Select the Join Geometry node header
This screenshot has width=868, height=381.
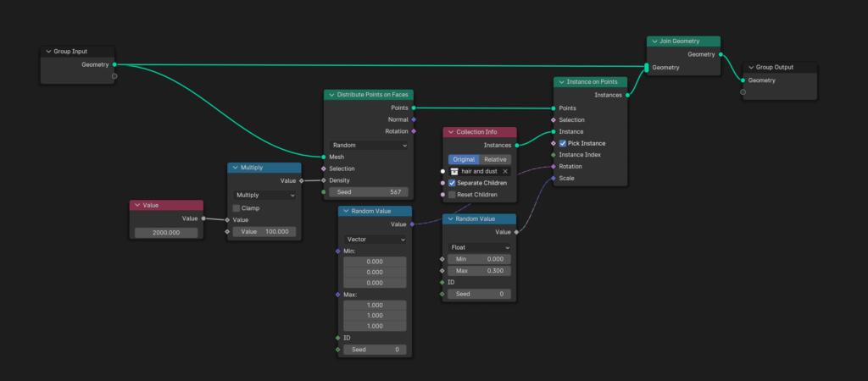click(684, 41)
